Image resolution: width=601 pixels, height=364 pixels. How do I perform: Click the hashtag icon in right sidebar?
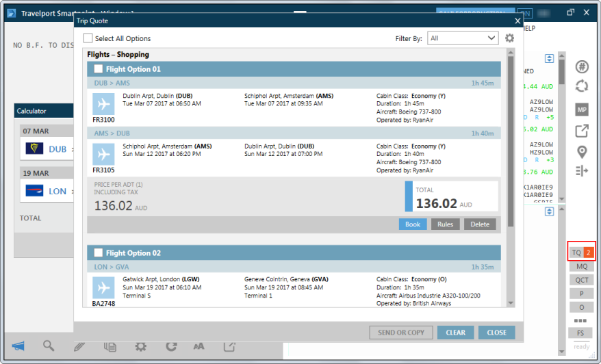coord(581,66)
